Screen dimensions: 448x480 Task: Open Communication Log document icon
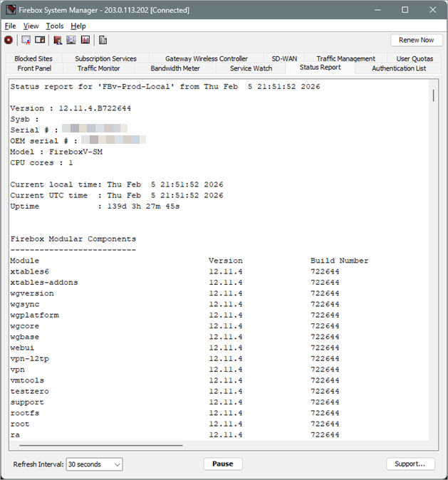[103, 40]
